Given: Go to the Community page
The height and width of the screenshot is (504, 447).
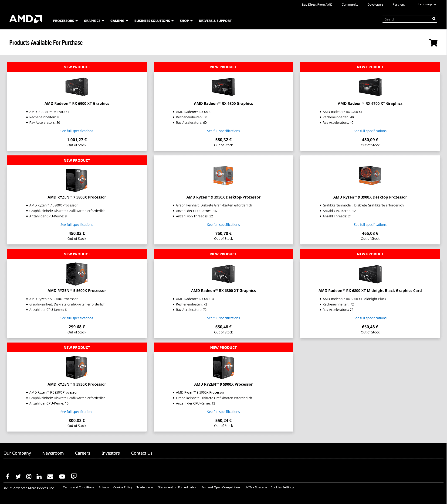Looking at the screenshot, I should [350, 4].
